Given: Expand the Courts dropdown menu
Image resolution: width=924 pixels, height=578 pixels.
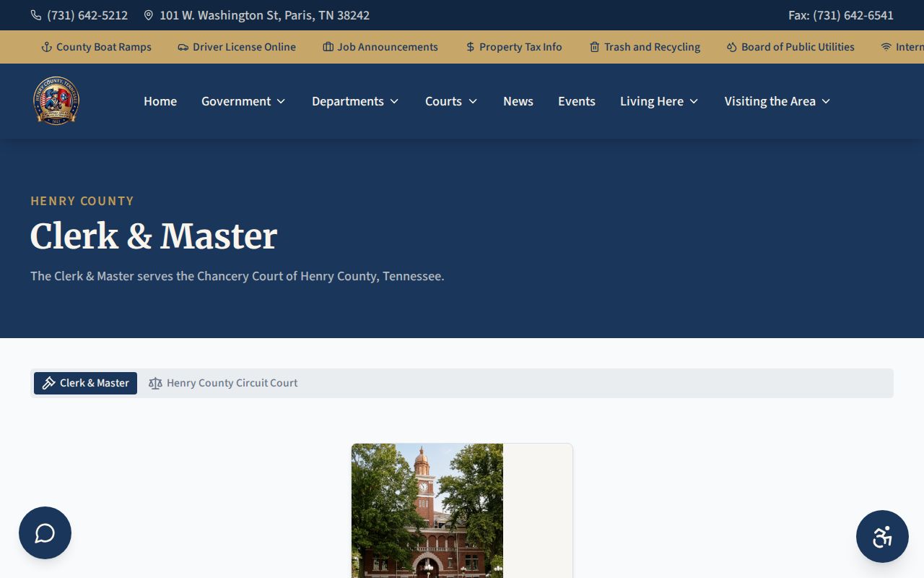Looking at the screenshot, I should (x=452, y=101).
